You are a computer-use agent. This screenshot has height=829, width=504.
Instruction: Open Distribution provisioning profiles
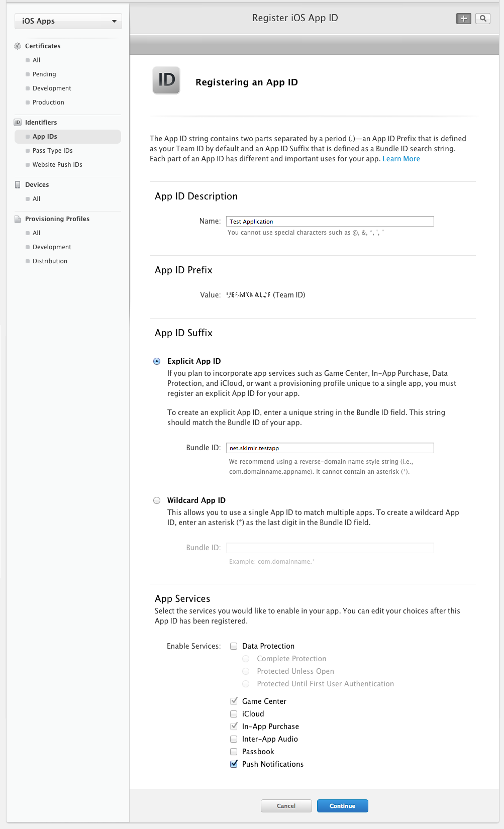tap(50, 261)
